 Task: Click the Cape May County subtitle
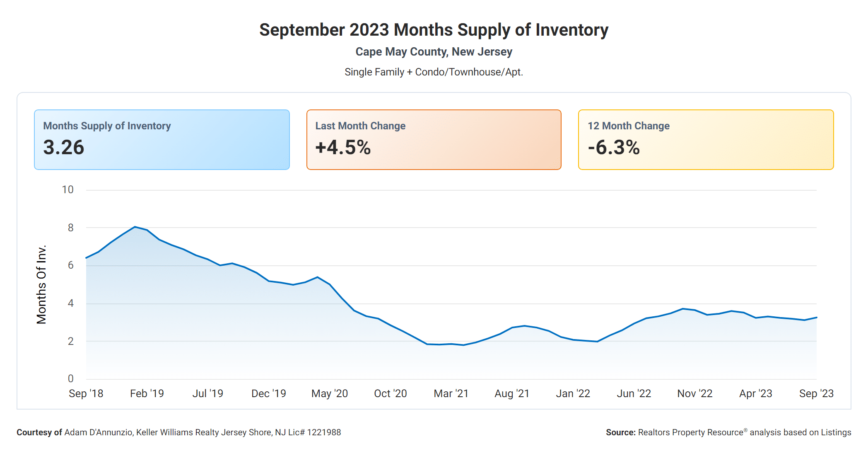434,52
